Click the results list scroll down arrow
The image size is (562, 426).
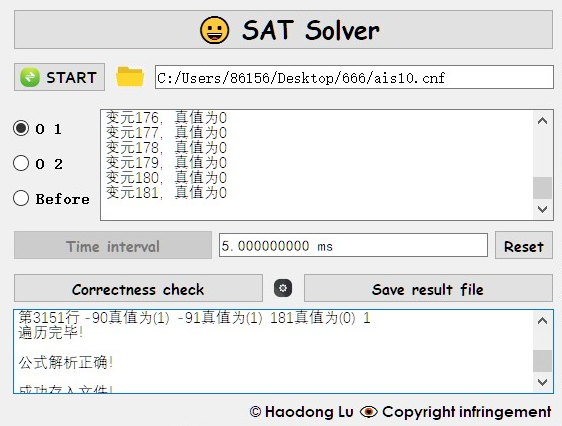542,209
